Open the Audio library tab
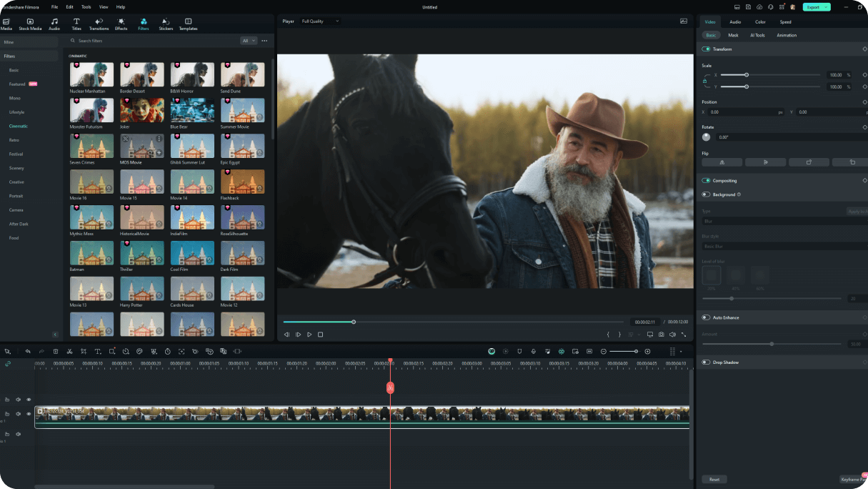868x489 pixels. click(54, 24)
